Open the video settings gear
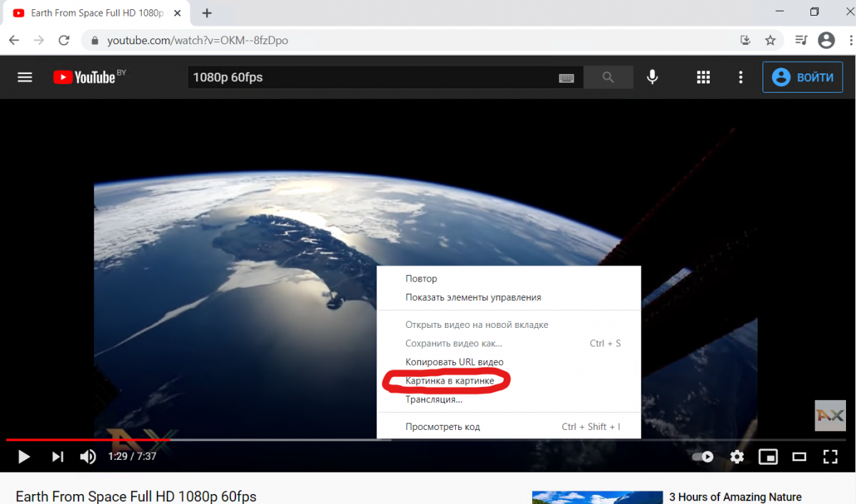Viewport: 856px width, 504px height. (x=737, y=456)
